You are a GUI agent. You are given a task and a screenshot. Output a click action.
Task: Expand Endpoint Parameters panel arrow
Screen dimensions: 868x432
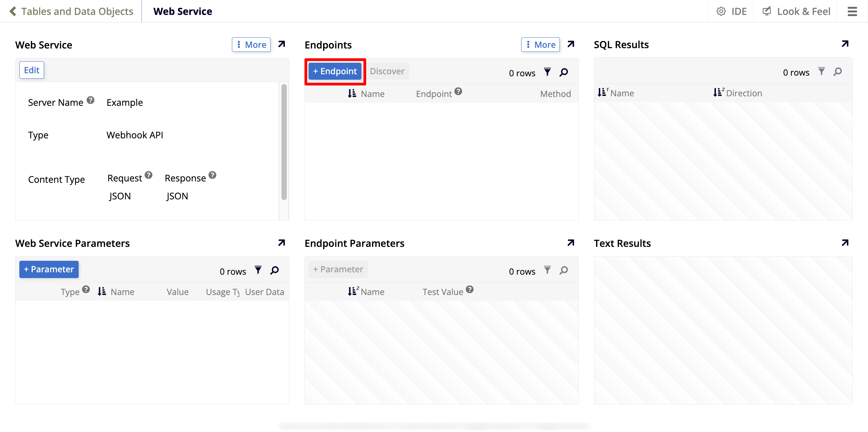click(x=571, y=243)
